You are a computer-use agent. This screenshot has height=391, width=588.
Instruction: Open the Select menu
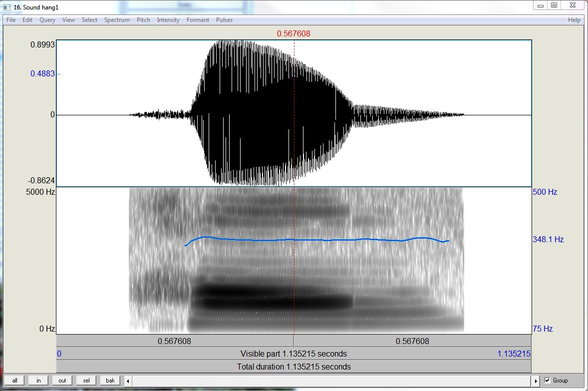(89, 20)
